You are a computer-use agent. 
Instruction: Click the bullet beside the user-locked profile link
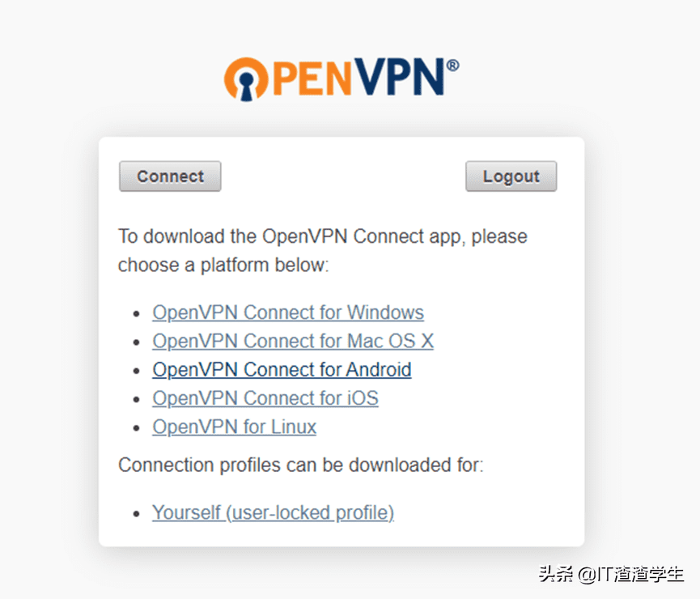click(137, 514)
